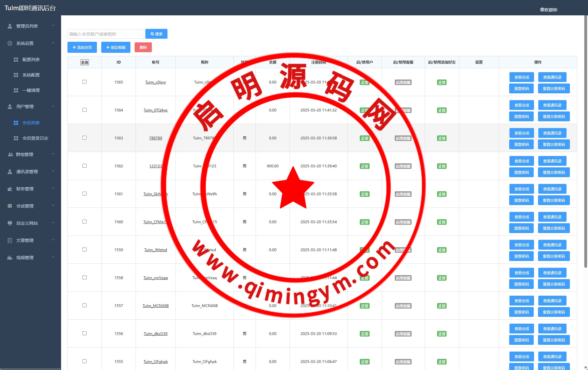Screen dimensions: 588x370
Task: Click the video management camera icon
Action: point(10,258)
